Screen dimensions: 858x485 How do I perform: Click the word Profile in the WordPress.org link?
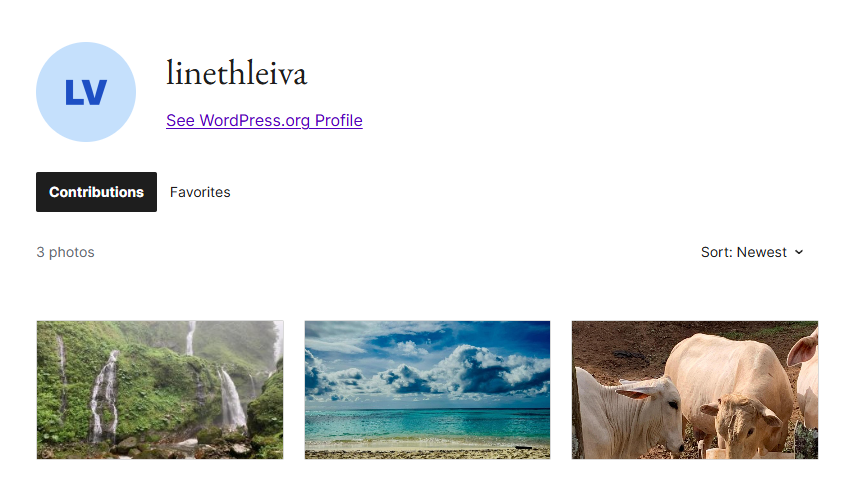click(x=339, y=120)
